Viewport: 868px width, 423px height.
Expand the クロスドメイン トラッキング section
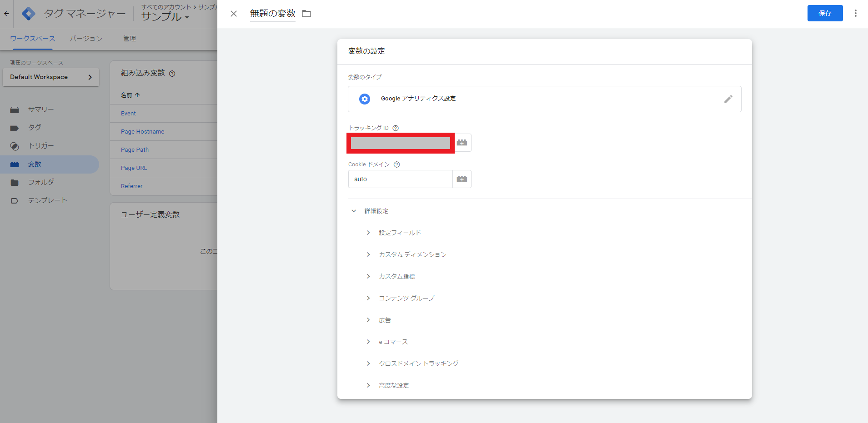(x=368, y=363)
